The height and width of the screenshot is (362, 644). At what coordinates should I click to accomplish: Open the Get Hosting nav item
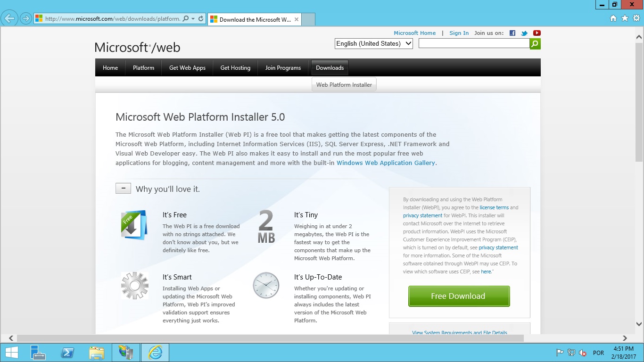(235, 68)
